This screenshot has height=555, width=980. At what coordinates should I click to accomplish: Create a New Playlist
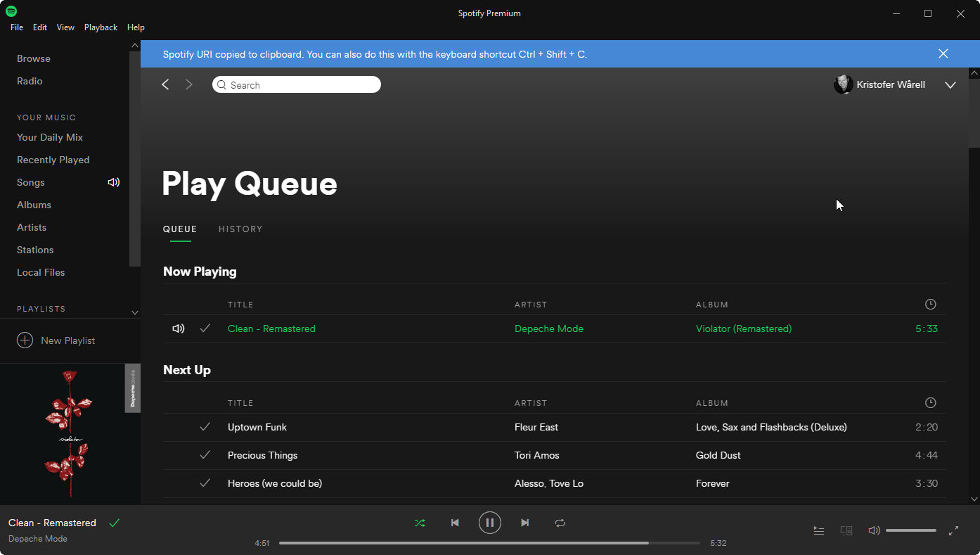(x=56, y=340)
